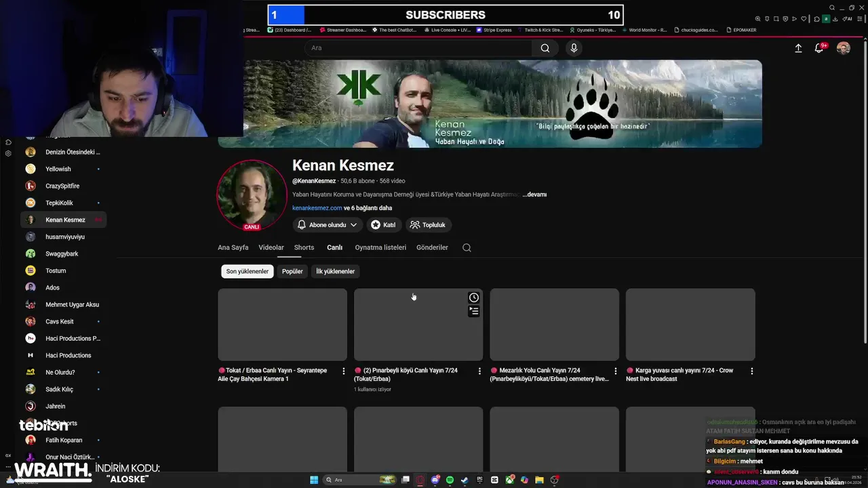The height and width of the screenshot is (488, 868).
Task: Click the heart bookmark icon in browser toolbar
Action: (804, 19)
